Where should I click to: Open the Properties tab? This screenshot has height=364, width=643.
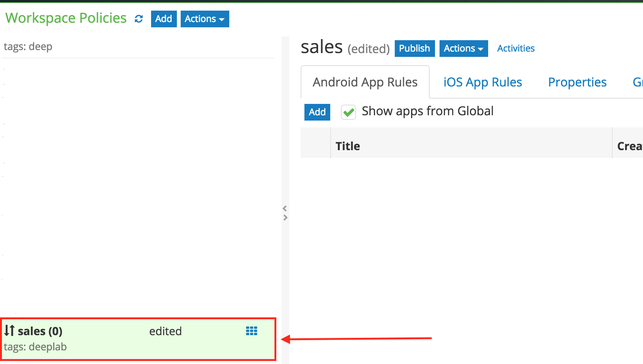pyautogui.click(x=577, y=82)
